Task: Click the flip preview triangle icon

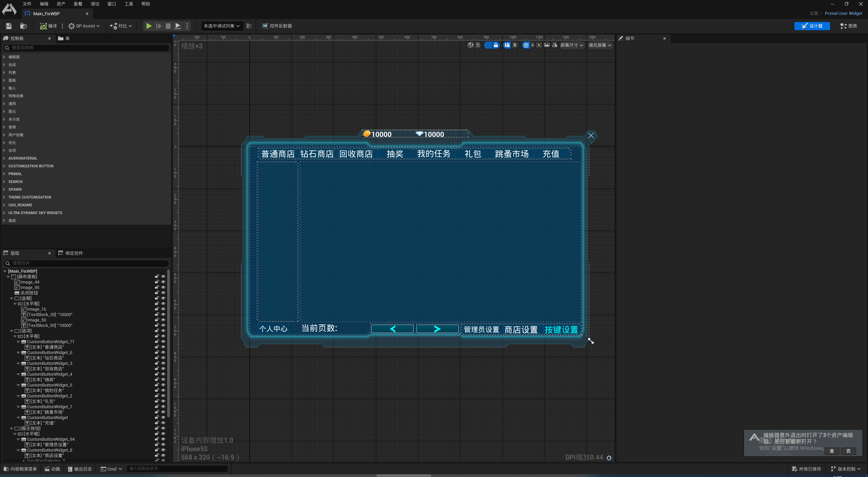Action: pyautogui.click(x=555, y=45)
